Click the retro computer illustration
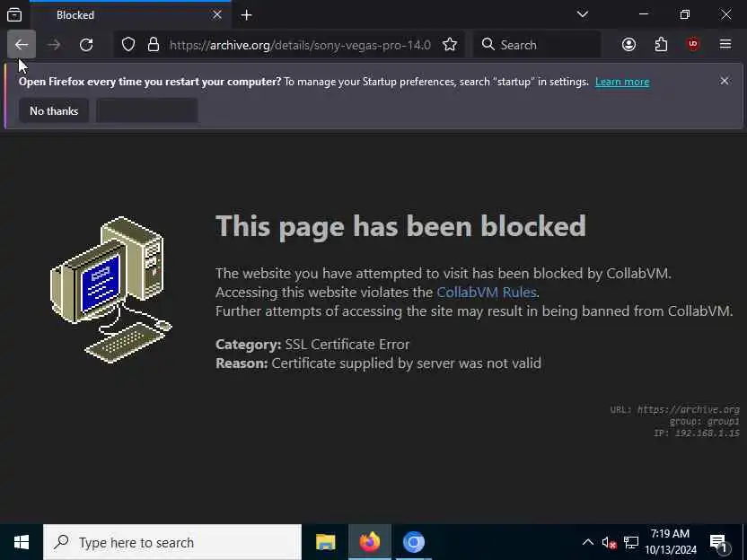The image size is (747, 560). tap(111, 290)
